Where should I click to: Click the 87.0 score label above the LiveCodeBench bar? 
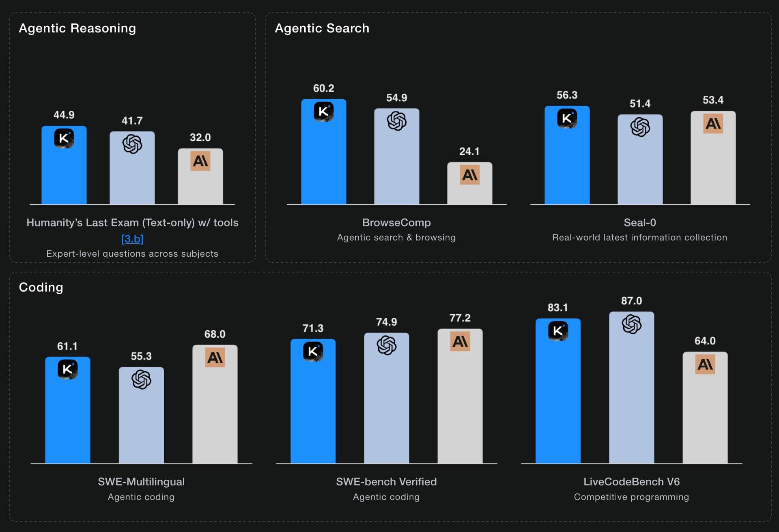pyautogui.click(x=632, y=301)
